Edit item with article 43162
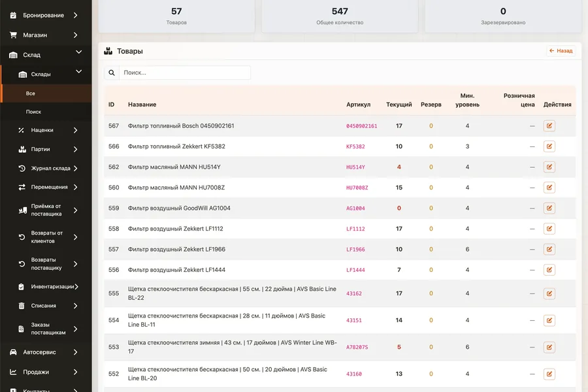This screenshot has width=588, height=392. tap(549, 294)
